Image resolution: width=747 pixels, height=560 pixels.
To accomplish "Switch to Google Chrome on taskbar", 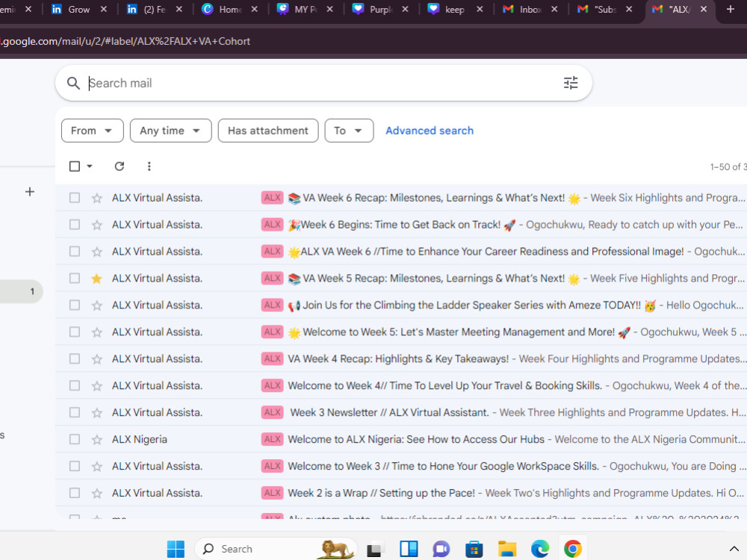I will [573, 549].
